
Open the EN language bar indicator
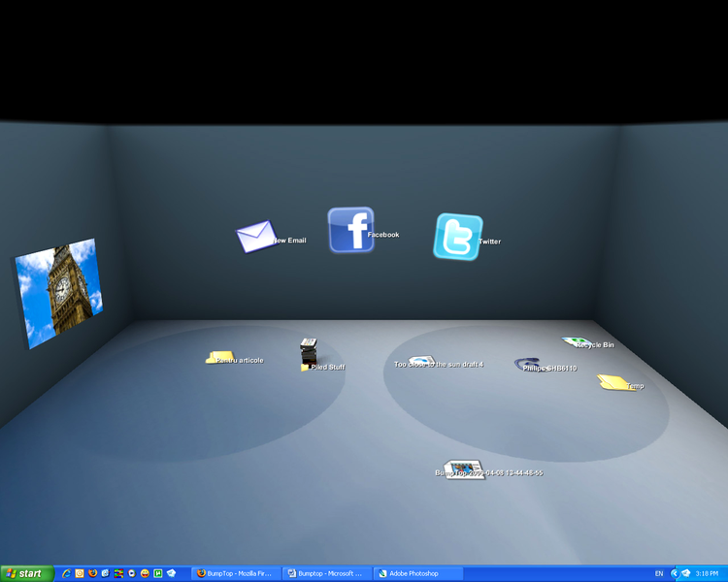(659, 573)
